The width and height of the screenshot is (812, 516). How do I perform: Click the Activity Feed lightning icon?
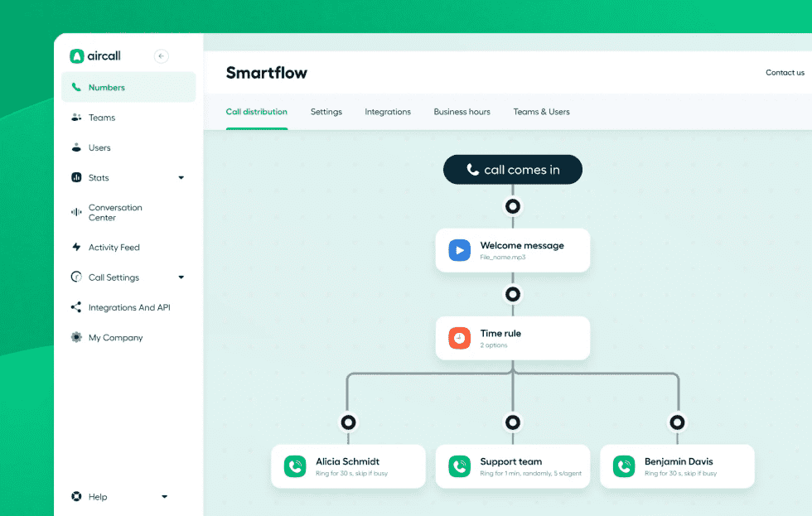coord(77,247)
